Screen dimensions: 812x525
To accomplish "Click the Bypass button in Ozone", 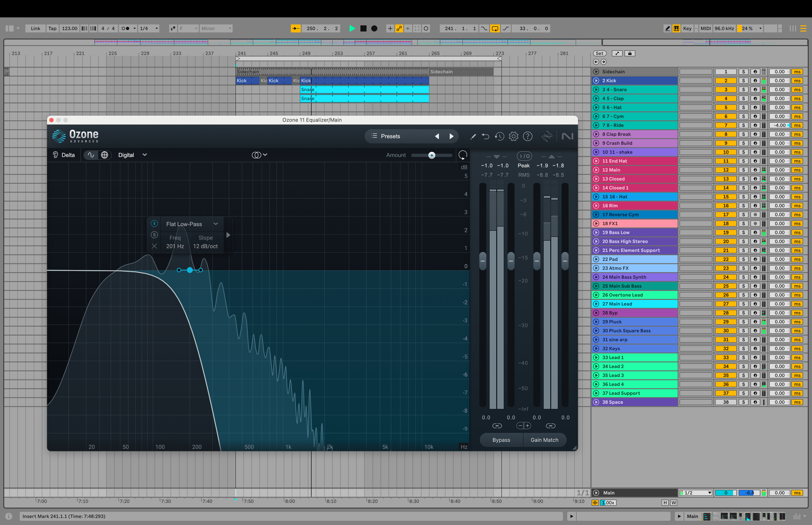I will [501, 440].
